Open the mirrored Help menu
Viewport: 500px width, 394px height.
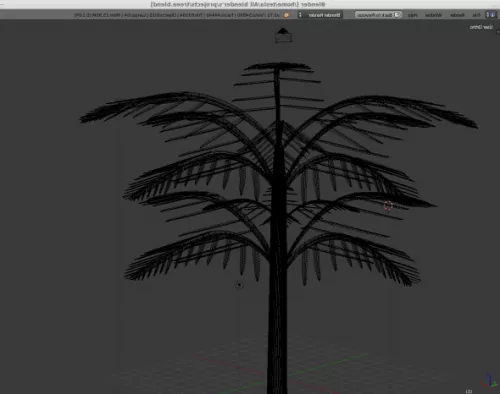[x=412, y=15]
